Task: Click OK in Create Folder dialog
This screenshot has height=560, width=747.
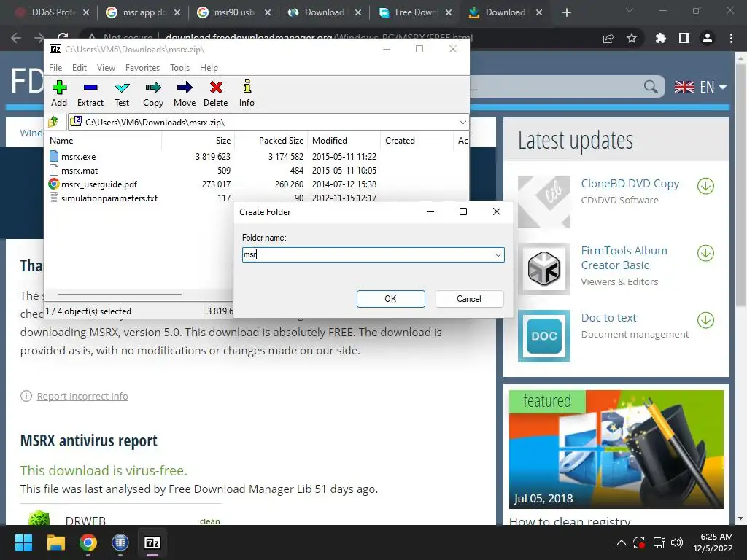Action: (391, 298)
